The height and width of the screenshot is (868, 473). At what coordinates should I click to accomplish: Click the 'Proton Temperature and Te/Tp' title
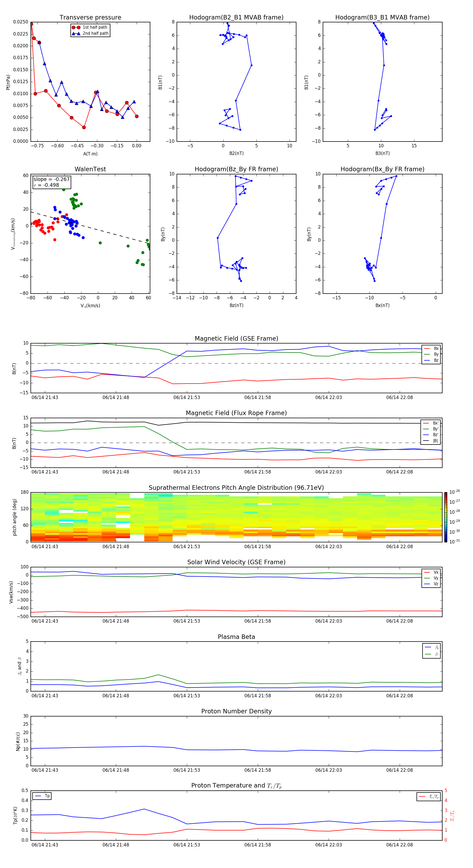[x=236, y=786]
